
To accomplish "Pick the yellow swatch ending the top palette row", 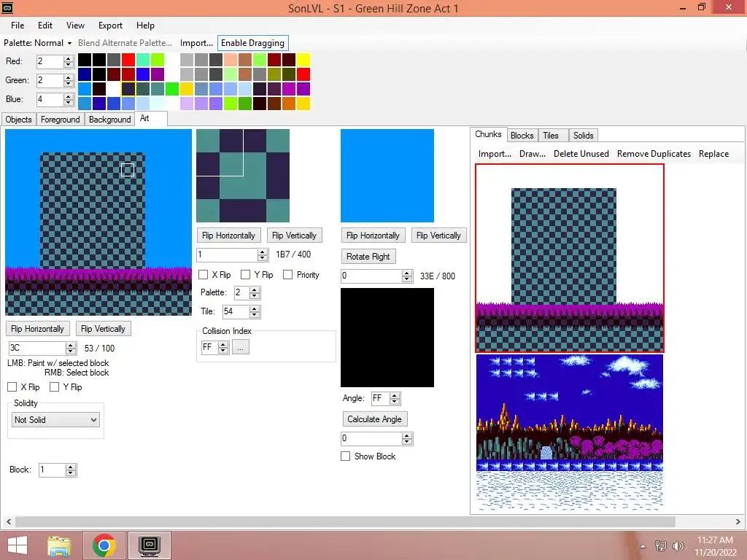I will (303, 60).
